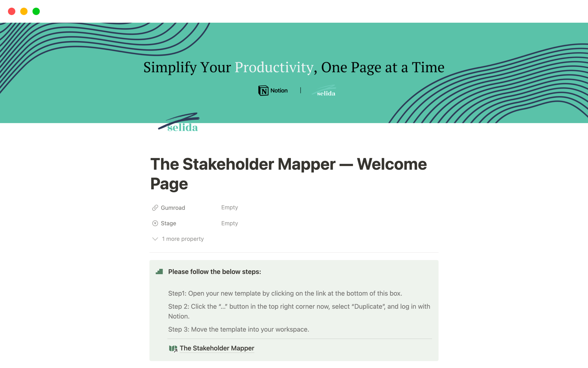Open The Stakeholder Mapper page link

(x=217, y=348)
